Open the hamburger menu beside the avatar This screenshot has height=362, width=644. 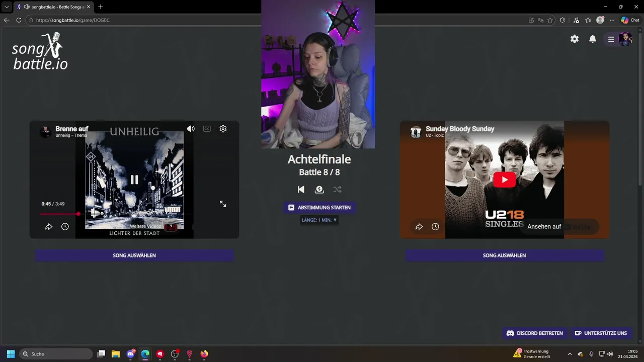click(611, 39)
